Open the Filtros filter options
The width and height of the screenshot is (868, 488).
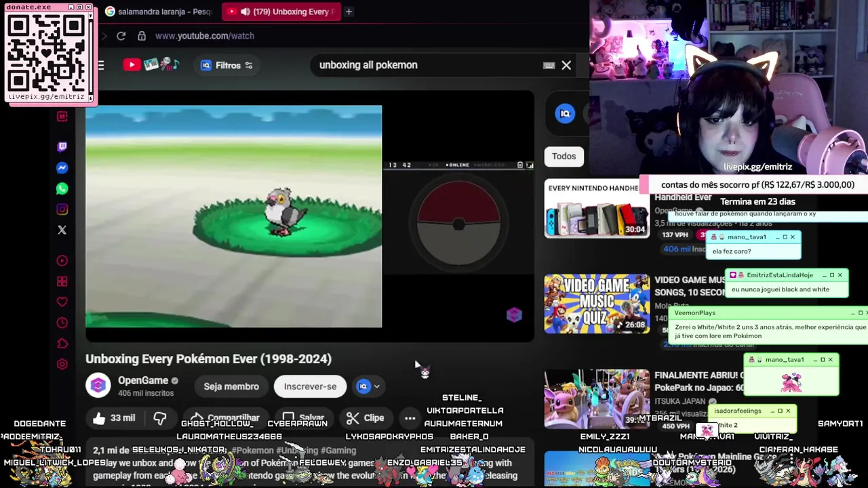tap(227, 65)
